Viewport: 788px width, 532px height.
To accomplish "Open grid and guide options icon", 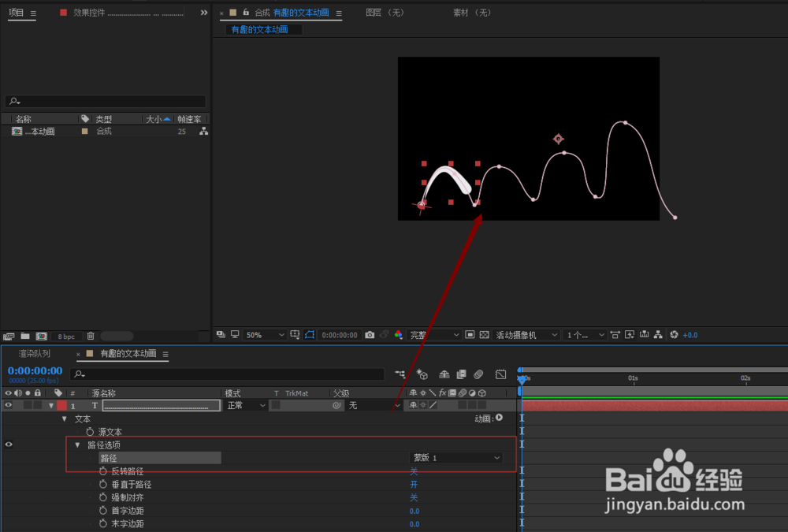I will pyautogui.click(x=295, y=334).
